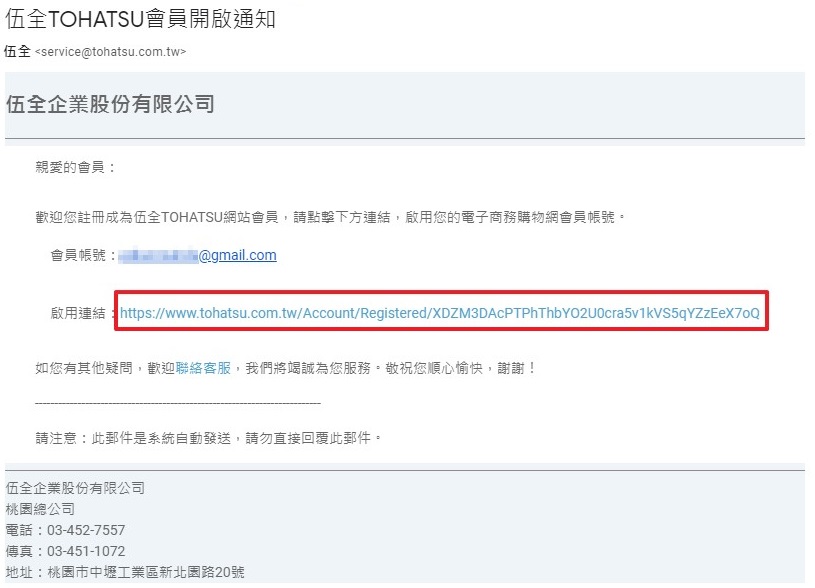Viewport: 815px width, 588px height.
Task: Click the address line 桃園市中壢工業區新北園路20號
Action: [x=146, y=572]
